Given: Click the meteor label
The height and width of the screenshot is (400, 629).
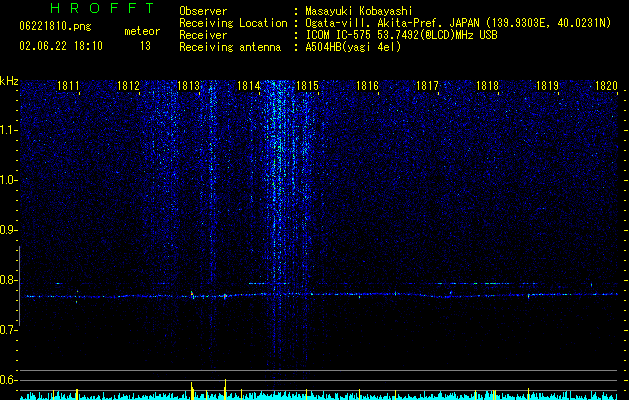Looking at the screenshot, I should point(142,31).
